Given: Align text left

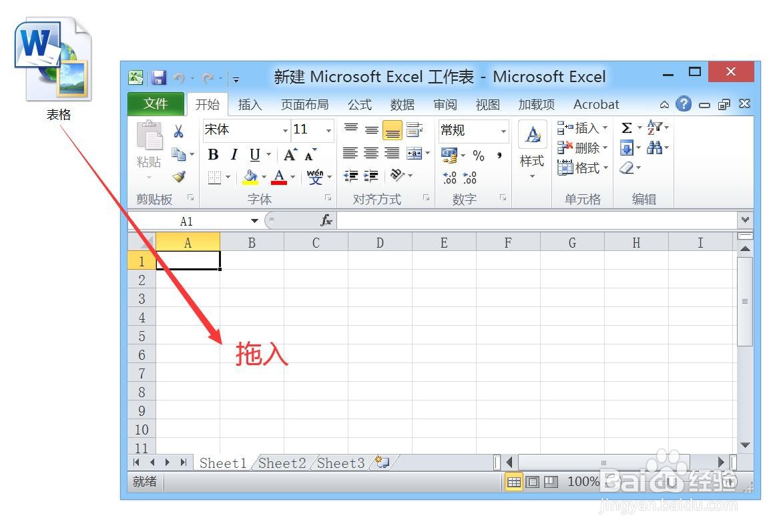Looking at the screenshot, I should click(x=350, y=154).
